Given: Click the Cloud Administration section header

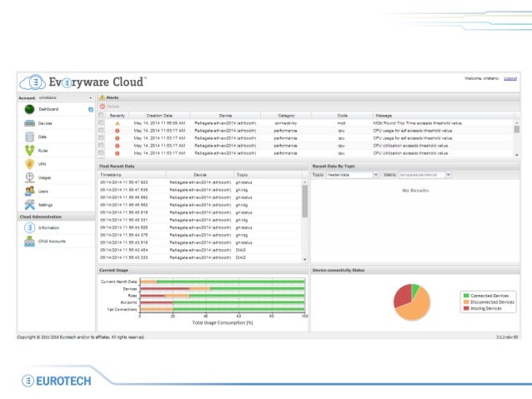Looking at the screenshot, I should click(x=57, y=217).
